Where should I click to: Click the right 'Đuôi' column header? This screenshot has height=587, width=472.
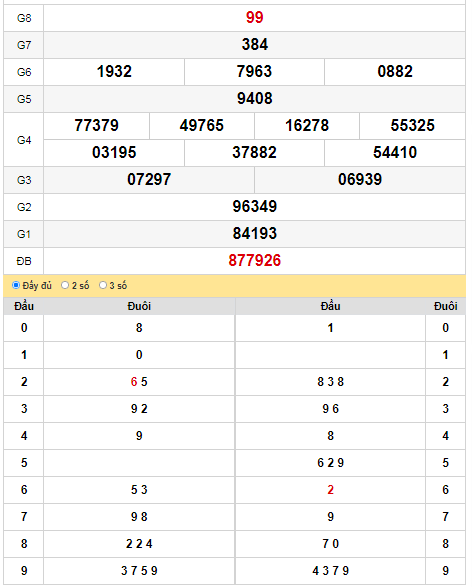tap(445, 306)
